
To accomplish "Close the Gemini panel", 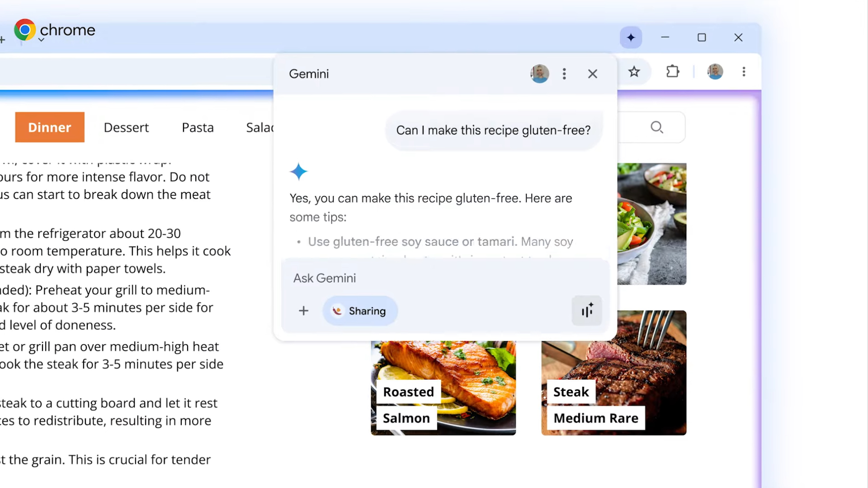I will pos(592,74).
